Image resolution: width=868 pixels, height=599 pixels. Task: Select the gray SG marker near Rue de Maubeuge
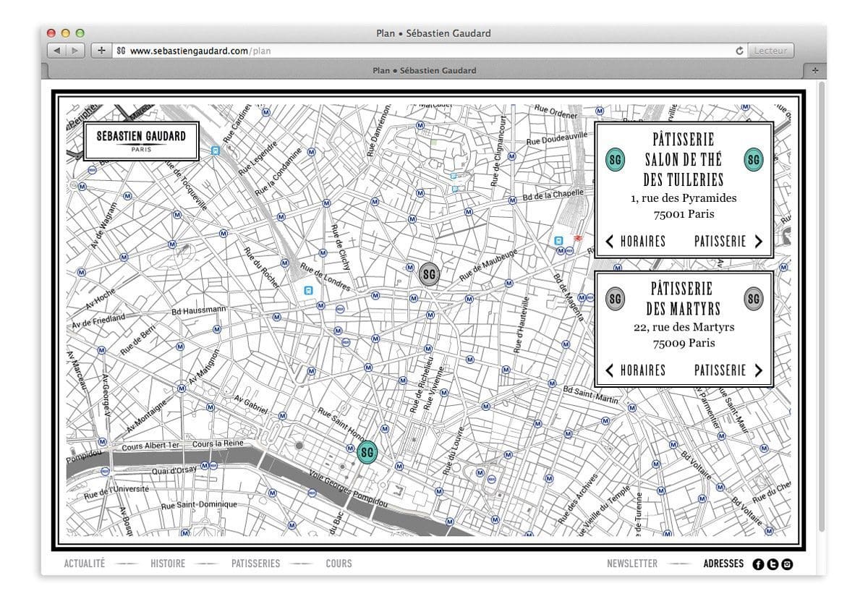click(429, 273)
